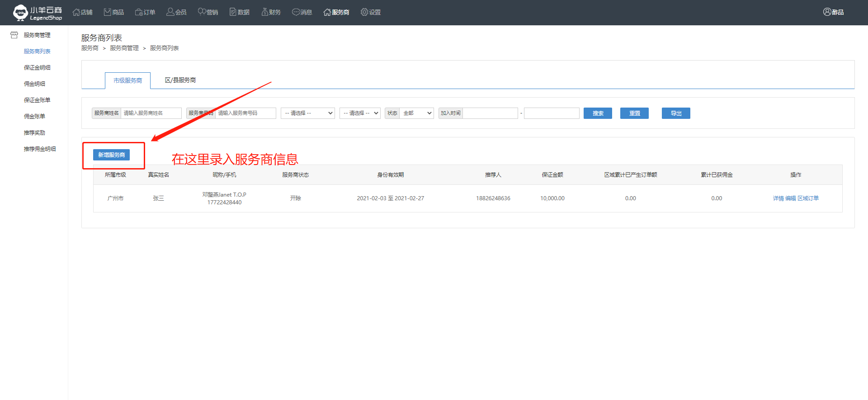This screenshot has width=868, height=400.
Task: Click the 搜索 search button
Action: click(598, 113)
